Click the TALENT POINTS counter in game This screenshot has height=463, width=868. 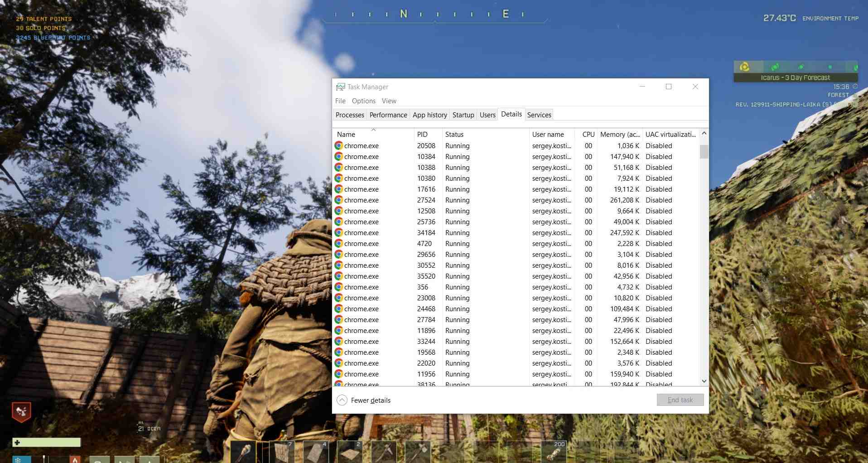coord(44,19)
